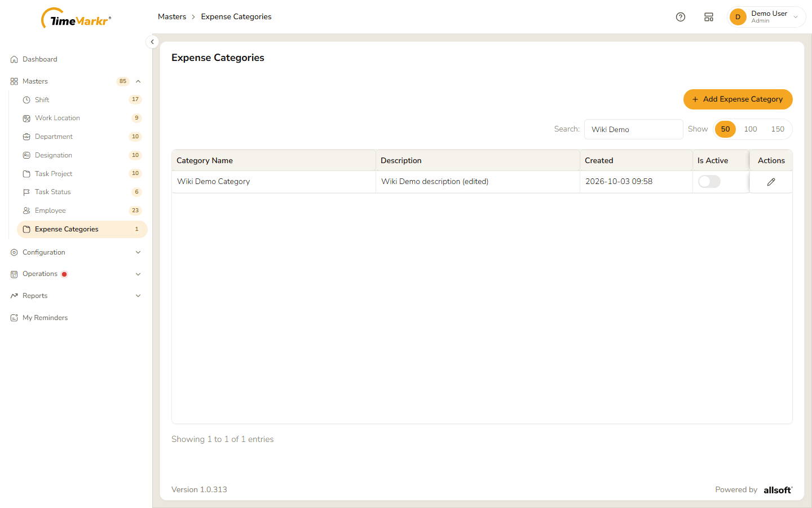Expand the Reports menu chevron

(x=138, y=296)
